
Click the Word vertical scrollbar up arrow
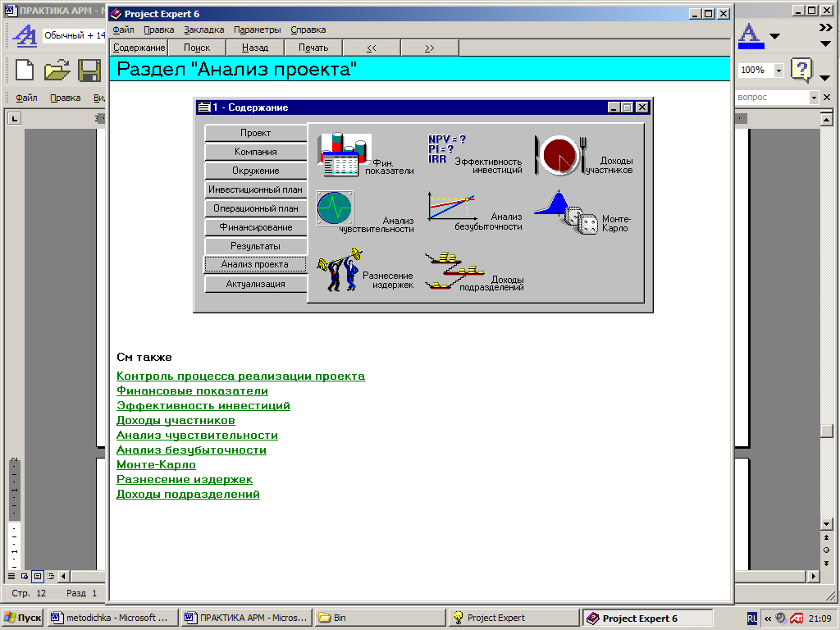click(826, 118)
